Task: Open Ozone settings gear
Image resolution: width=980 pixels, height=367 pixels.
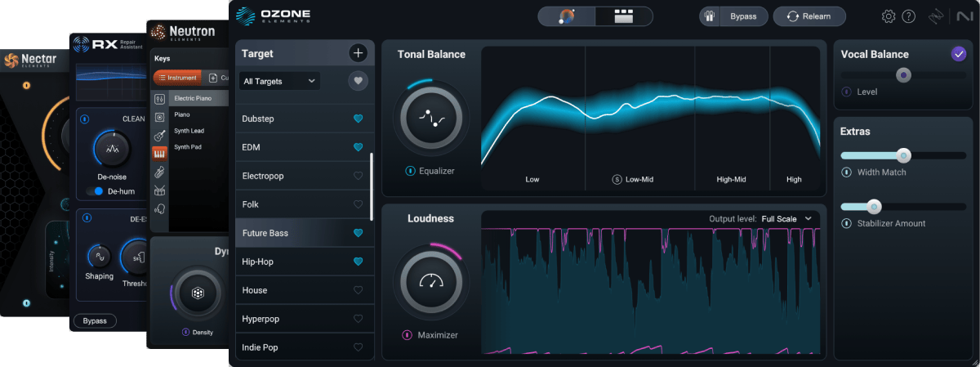Action: coord(889,16)
